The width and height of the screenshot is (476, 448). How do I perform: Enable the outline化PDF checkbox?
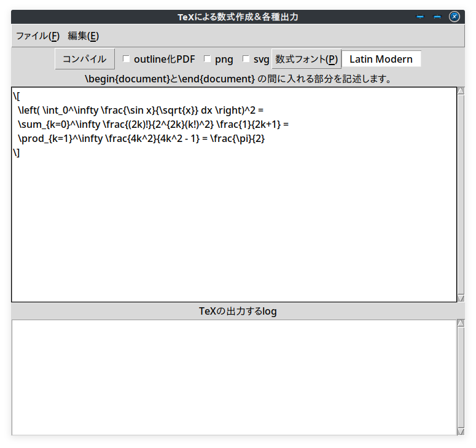tap(127, 59)
